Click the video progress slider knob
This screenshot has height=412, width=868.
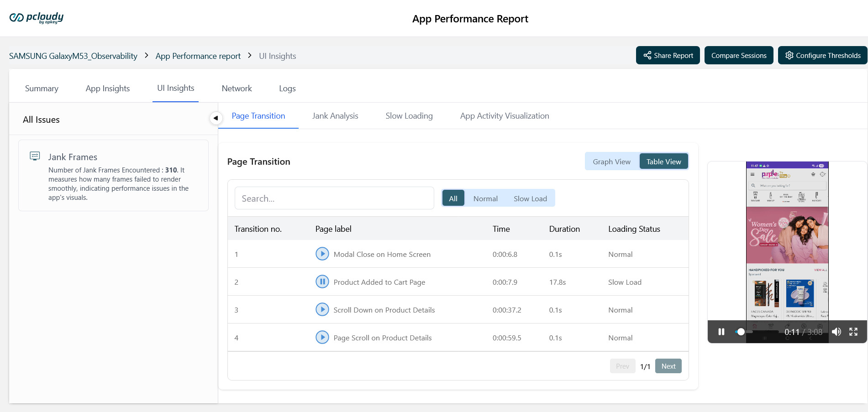pyautogui.click(x=741, y=332)
